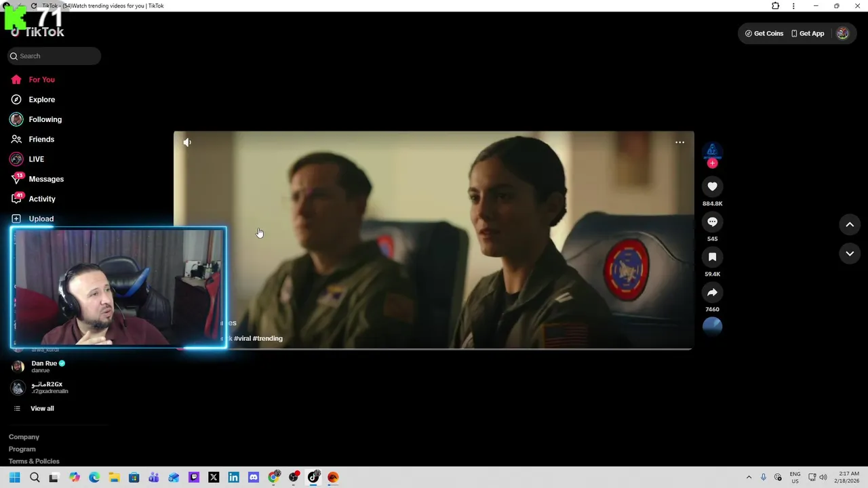Image resolution: width=868 pixels, height=488 pixels.
Task: Open comments via the speech bubble icon
Action: [x=712, y=222]
